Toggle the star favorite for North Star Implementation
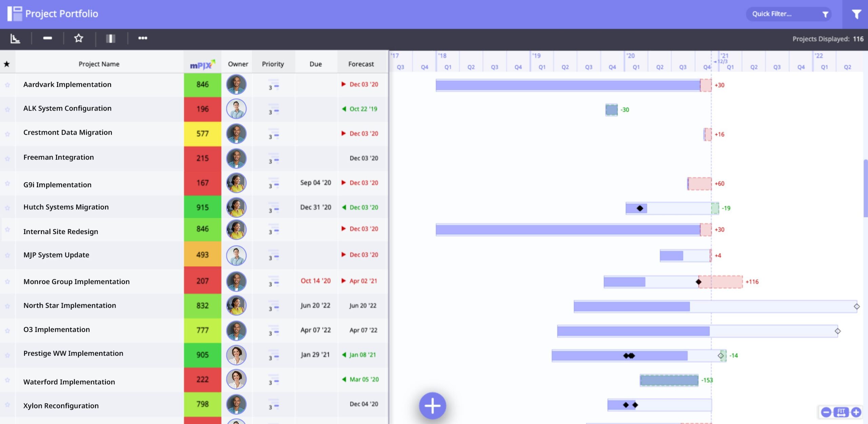This screenshot has height=424, width=868. tap(8, 305)
